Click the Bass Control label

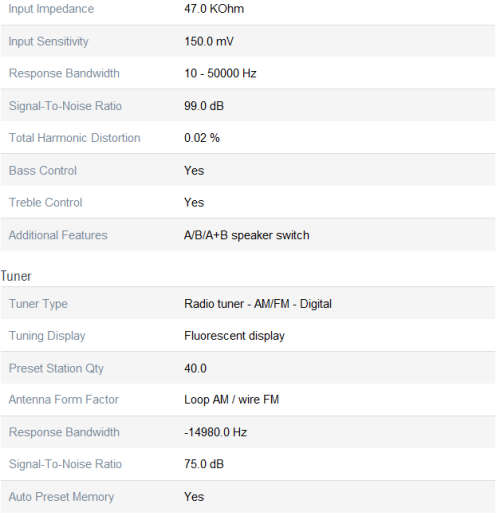(x=43, y=171)
